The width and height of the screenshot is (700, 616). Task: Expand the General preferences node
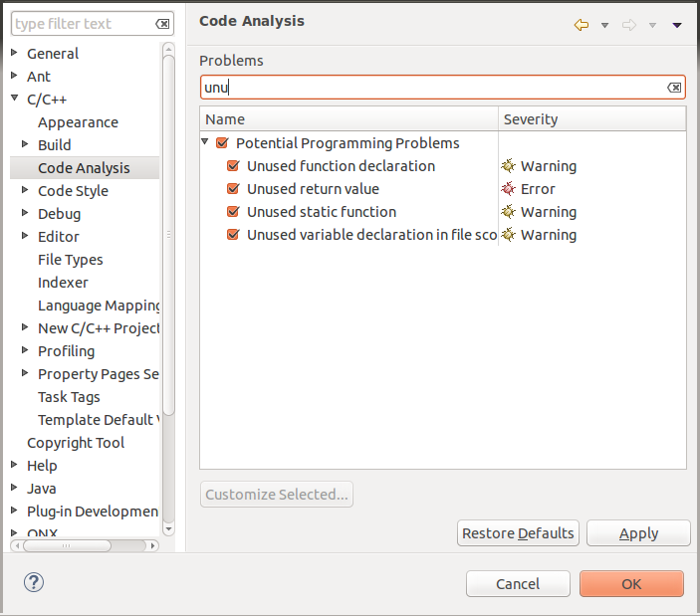pyautogui.click(x=14, y=53)
